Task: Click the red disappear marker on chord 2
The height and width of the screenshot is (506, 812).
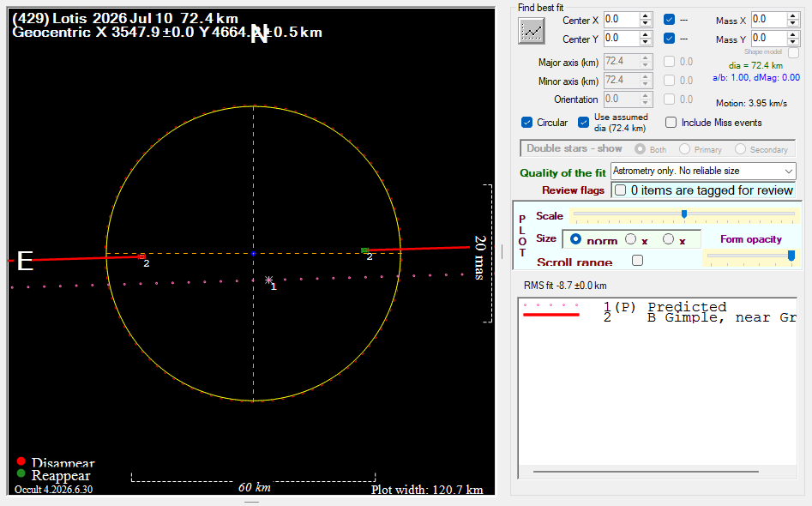Action: (141, 256)
